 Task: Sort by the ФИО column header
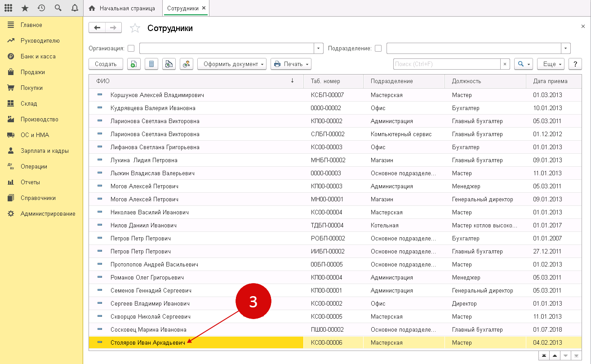[196, 81]
